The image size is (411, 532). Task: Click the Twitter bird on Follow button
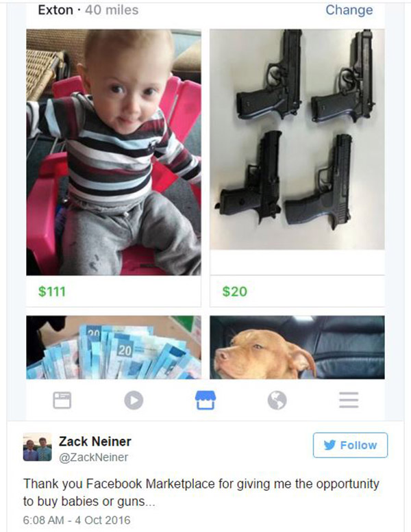click(329, 445)
